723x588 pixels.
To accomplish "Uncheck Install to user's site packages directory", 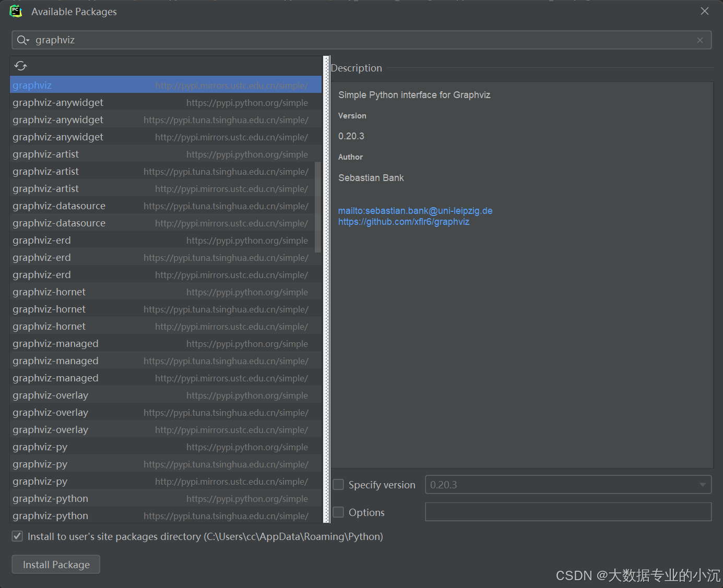I will [x=17, y=536].
